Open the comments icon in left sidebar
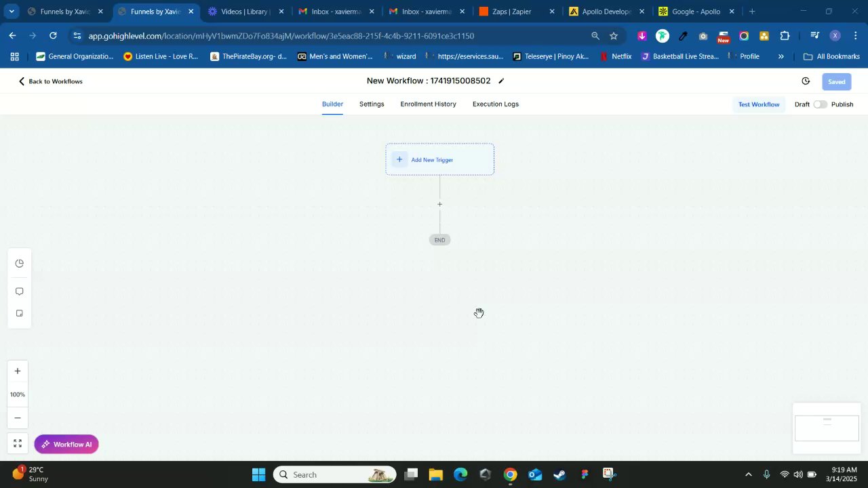Image resolution: width=868 pixels, height=488 pixels. pyautogui.click(x=19, y=291)
